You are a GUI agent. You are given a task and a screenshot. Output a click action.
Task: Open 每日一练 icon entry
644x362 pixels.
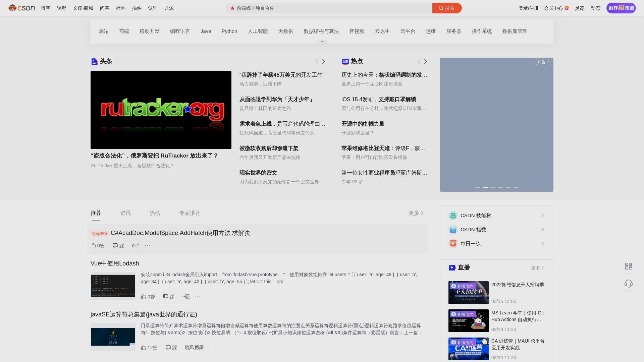pyautogui.click(x=453, y=244)
